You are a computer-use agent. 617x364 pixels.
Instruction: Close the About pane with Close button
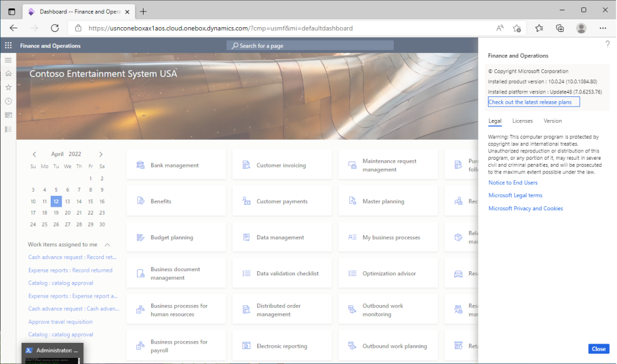[x=599, y=349]
